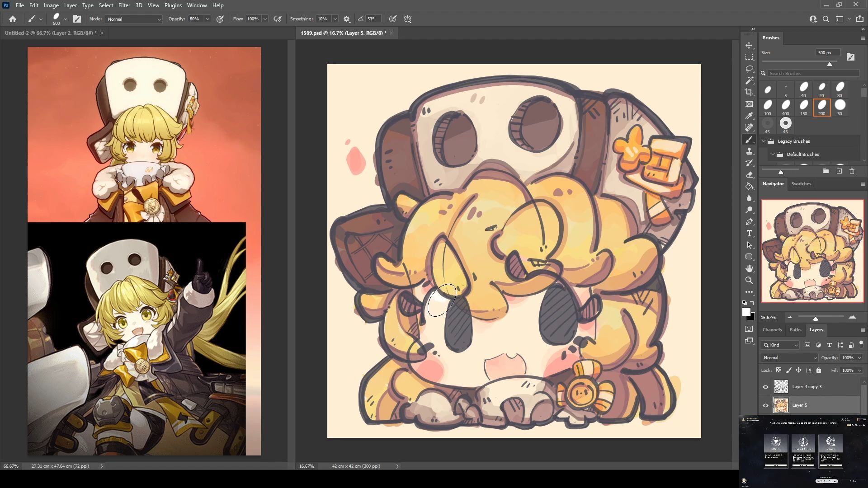
Task: Create new brush in Brushes panel
Action: tap(839, 171)
